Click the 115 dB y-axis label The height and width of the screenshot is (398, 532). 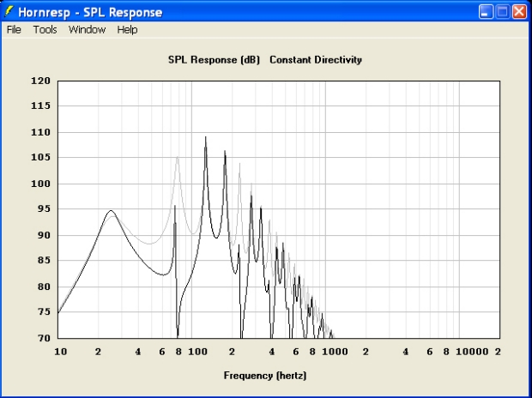(x=40, y=106)
